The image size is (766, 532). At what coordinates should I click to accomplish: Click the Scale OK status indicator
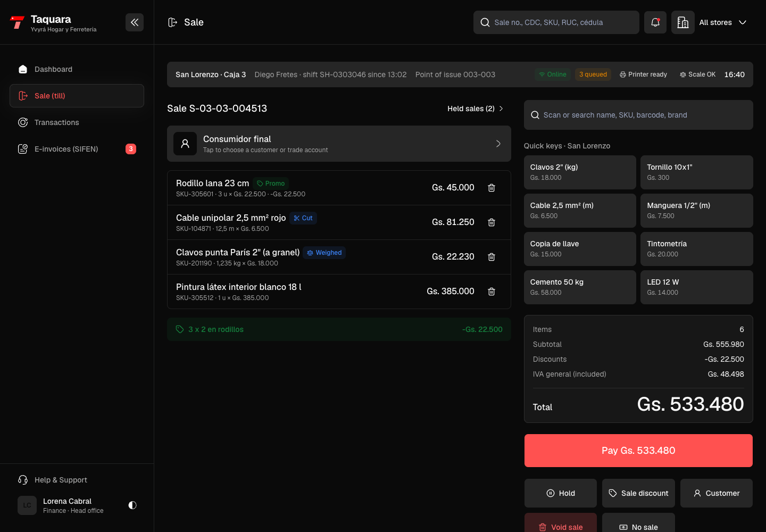pyautogui.click(x=697, y=74)
